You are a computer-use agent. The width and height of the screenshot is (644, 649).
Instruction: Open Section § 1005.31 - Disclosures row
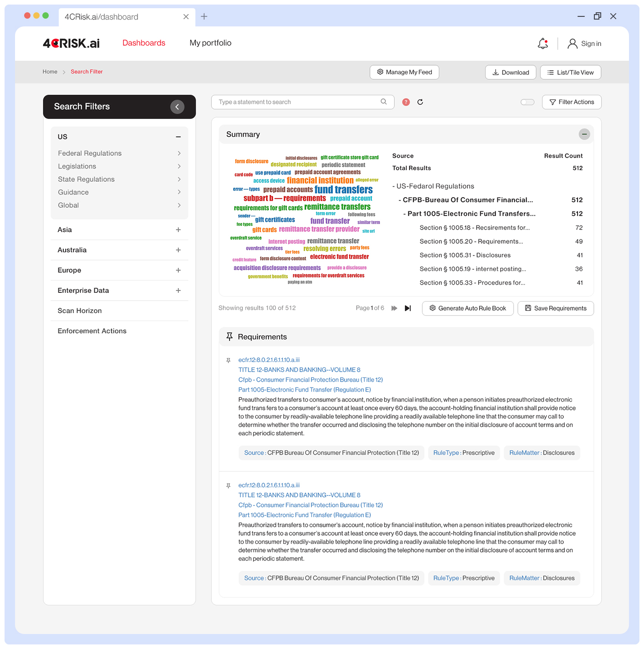501,256
